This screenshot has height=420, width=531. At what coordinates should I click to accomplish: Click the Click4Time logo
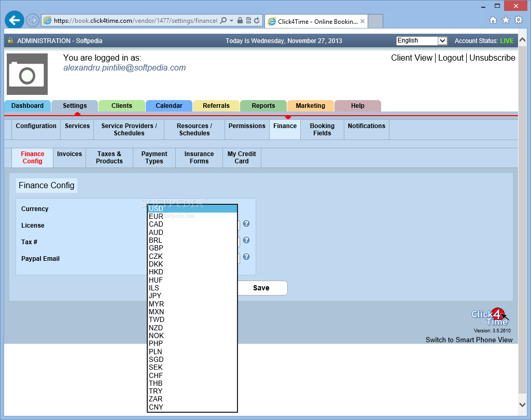coord(490,317)
